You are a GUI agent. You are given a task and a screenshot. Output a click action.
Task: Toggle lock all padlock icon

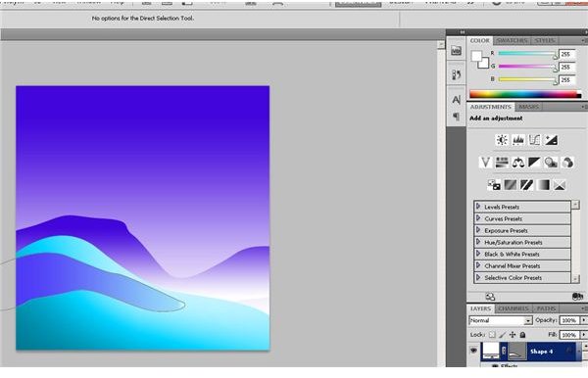point(522,335)
